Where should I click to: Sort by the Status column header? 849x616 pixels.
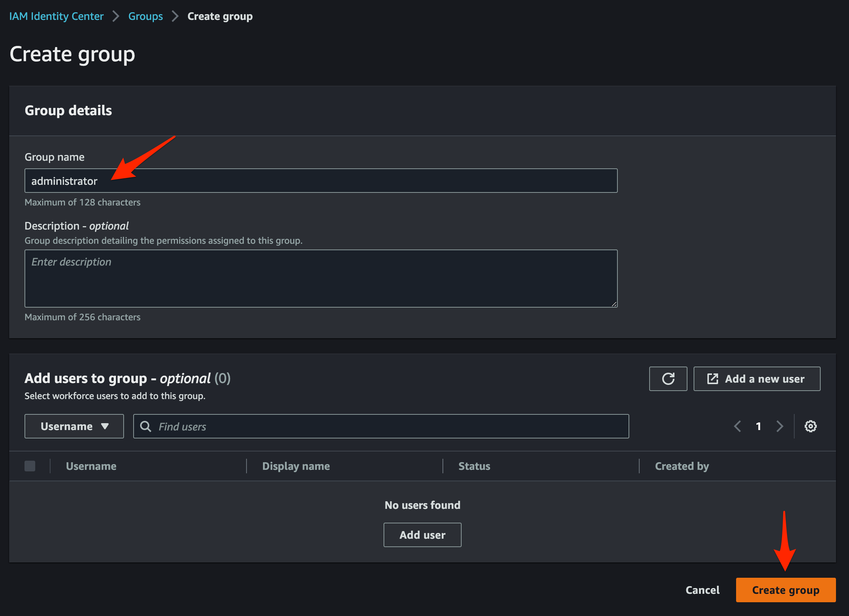pyautogui.click(x=474, y=466)
